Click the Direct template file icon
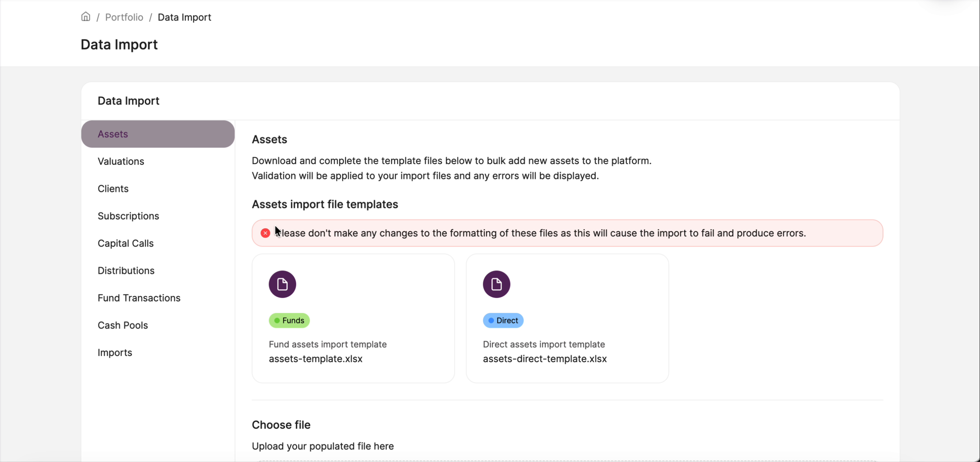This screenshot has width=980, height=462. (x=496, y=284)
